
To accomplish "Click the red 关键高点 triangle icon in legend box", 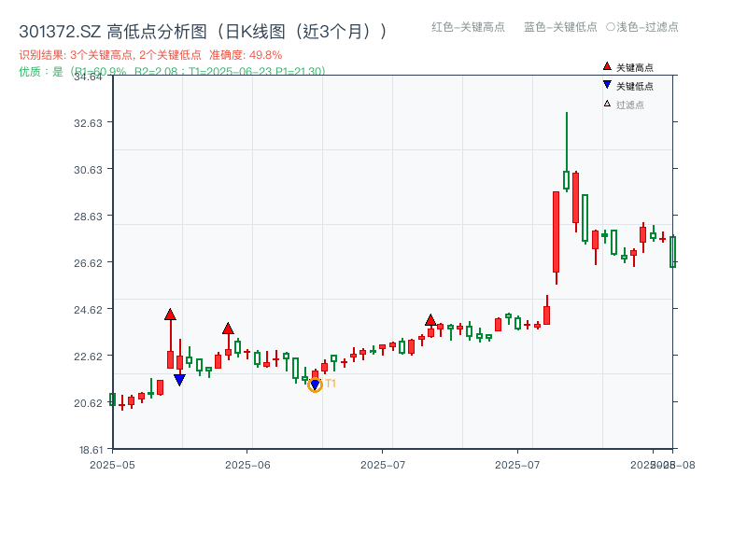I will 606,66.
